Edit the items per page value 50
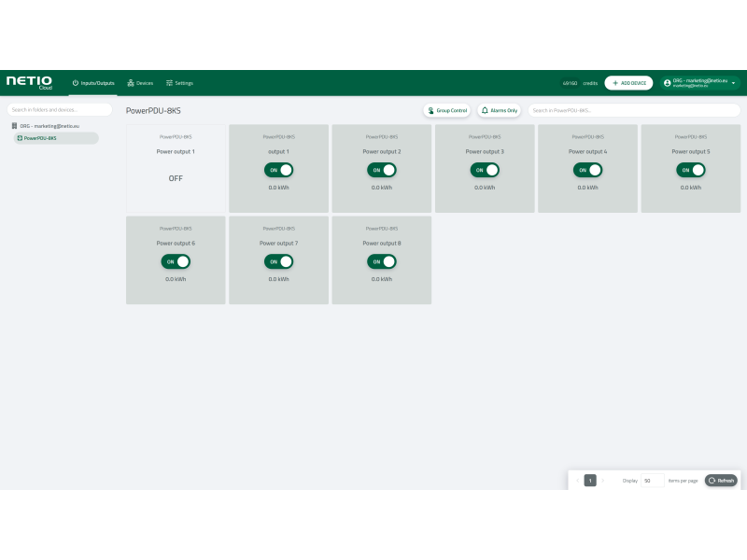Viewport: 747px width, 560px height. pyautogui.click(x=652, y=481)
